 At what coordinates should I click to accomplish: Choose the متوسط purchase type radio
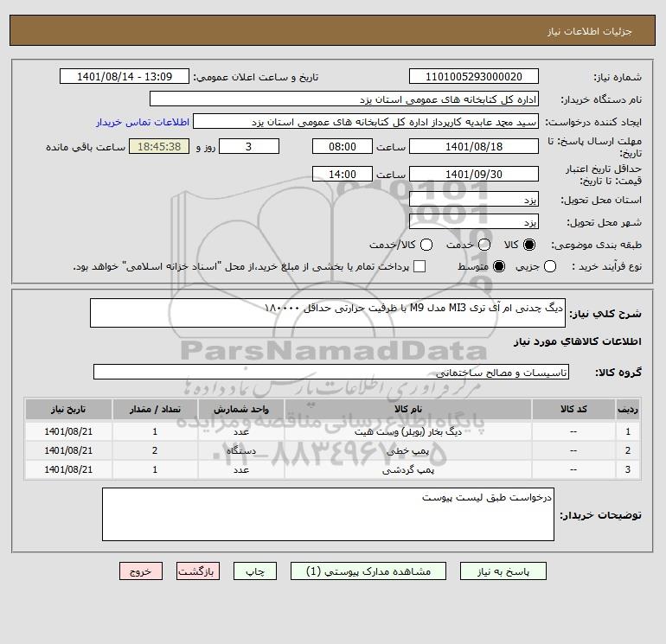point(499,266)
